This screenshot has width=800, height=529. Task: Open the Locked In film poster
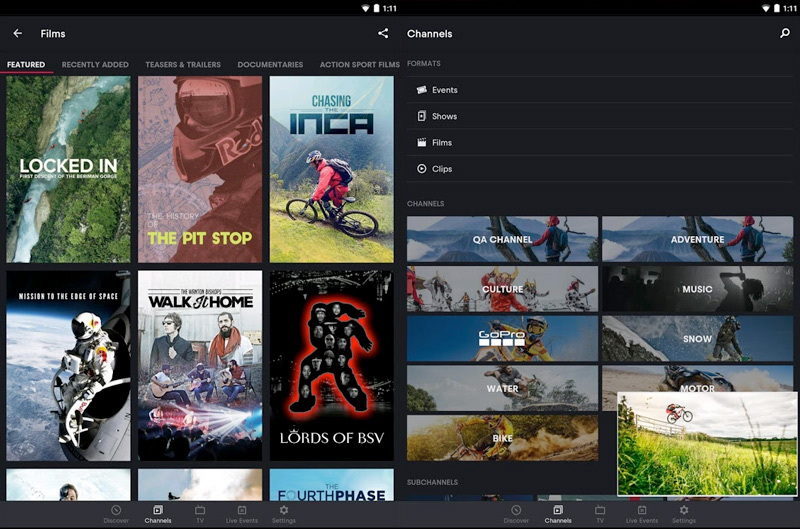[x=68, y=169]
